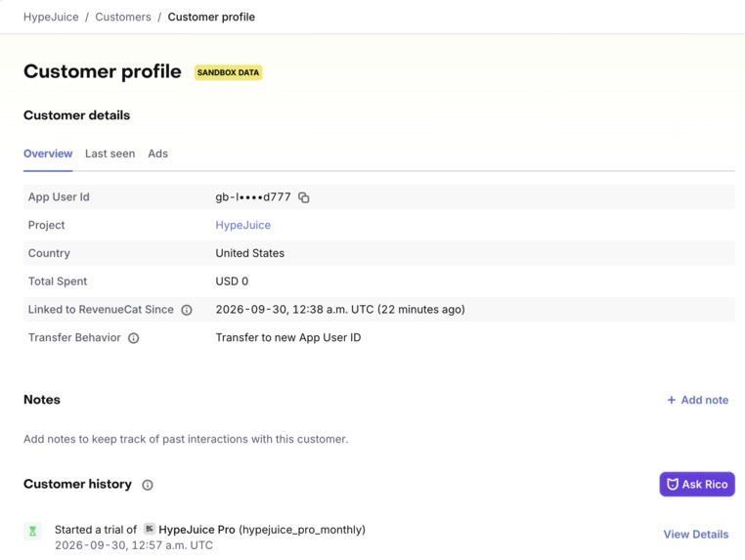Show info about Linked to RevenueCat Since
The width and height of the screenshot is (745, 560).
click(x=187, y=310)
